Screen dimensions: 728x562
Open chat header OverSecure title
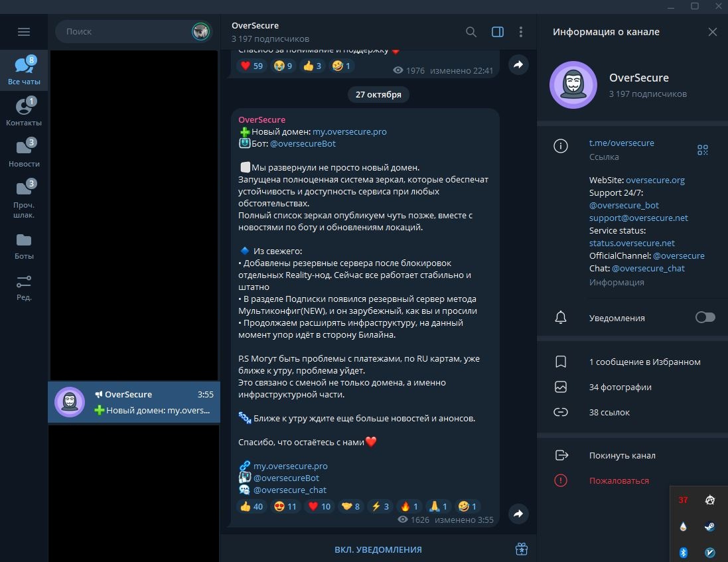[x=255, y=25]
